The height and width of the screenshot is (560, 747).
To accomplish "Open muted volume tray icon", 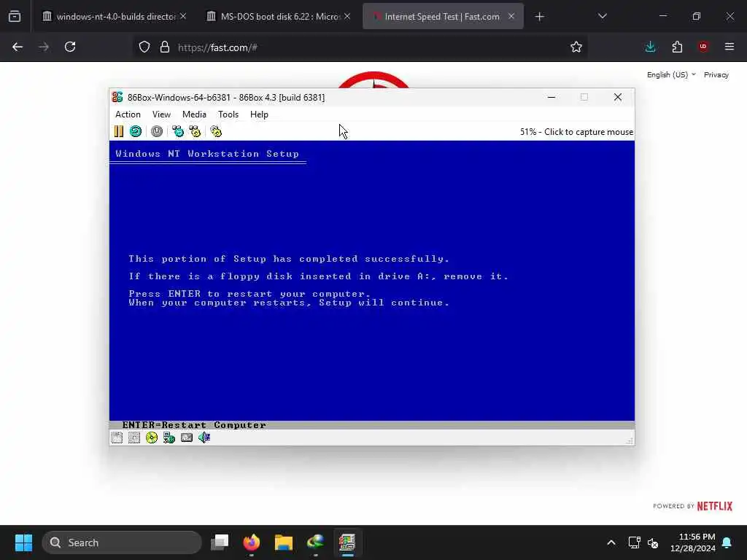I will [x=653, y=542].
